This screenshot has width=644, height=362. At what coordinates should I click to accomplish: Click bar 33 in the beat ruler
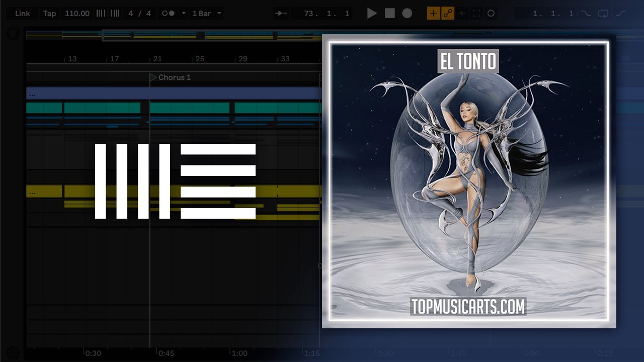click(285, 59)
